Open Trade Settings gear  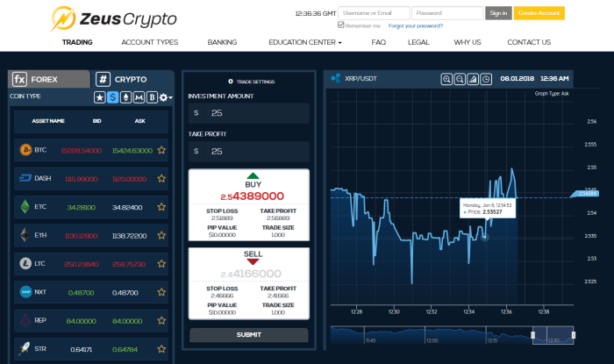coord(231,82)
